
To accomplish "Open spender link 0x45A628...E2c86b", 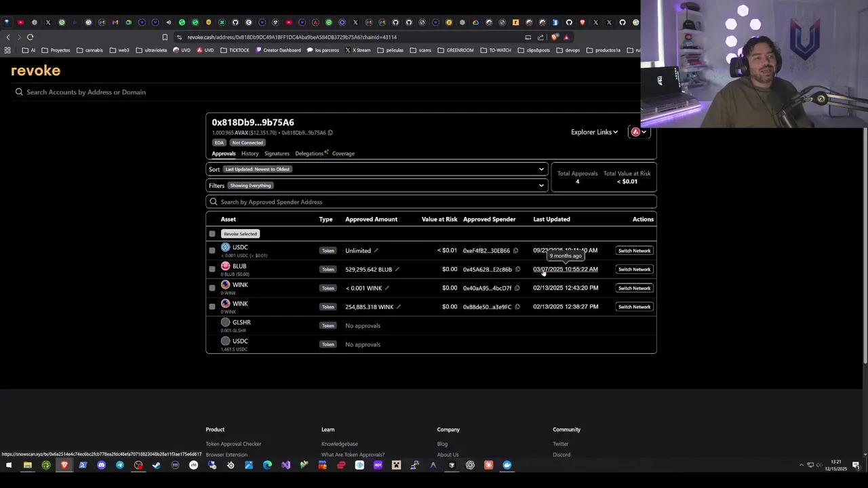I will 488,270.
